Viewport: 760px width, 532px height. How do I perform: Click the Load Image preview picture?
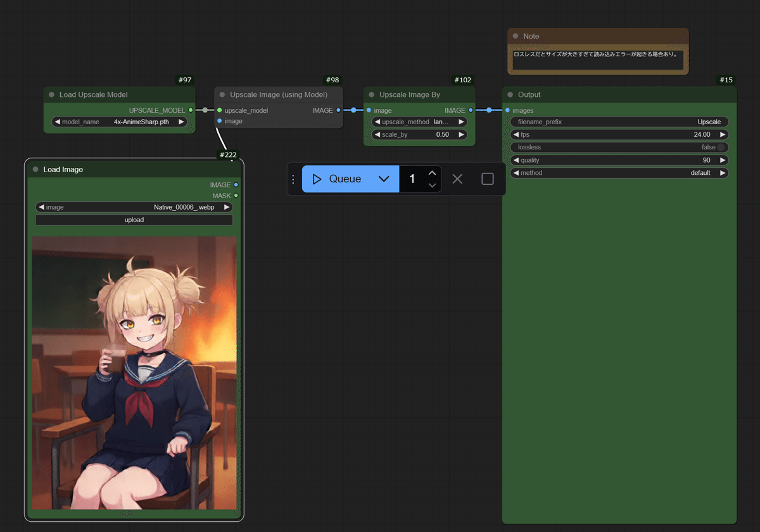click(134, 373)
